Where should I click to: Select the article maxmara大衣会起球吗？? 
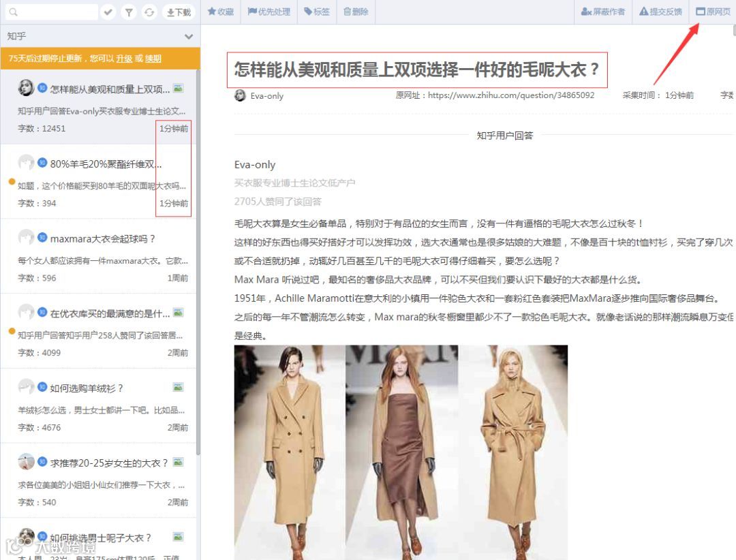[99, 256]
